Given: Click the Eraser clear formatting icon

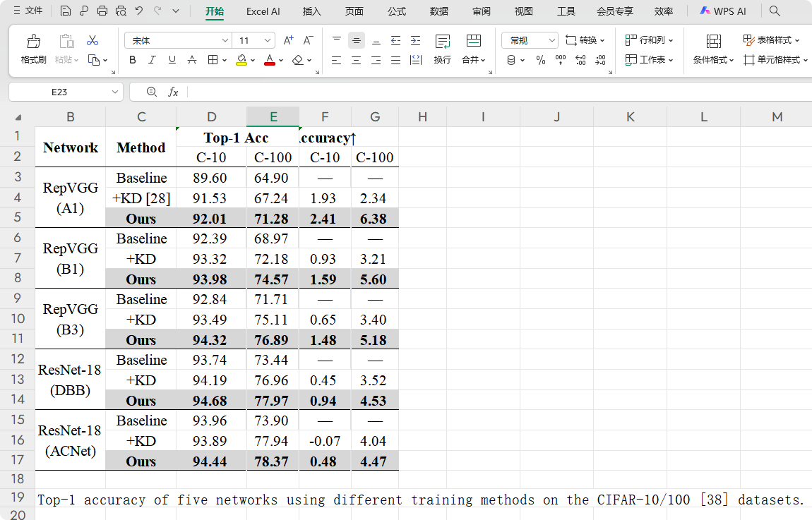Looking at the screenshot, I should [298, 60].
